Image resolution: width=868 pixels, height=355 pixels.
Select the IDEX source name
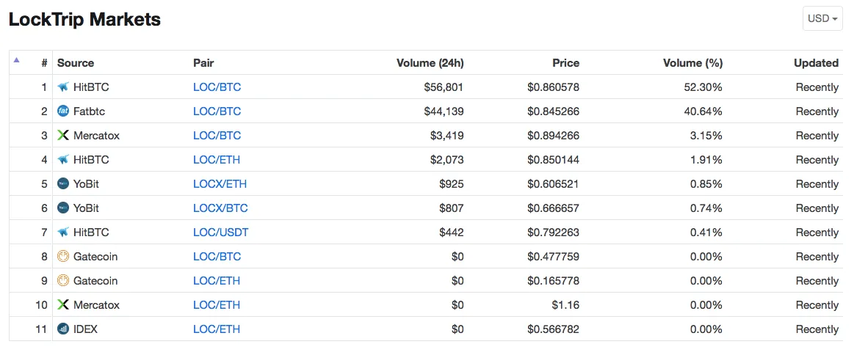[x=85, y=329]
